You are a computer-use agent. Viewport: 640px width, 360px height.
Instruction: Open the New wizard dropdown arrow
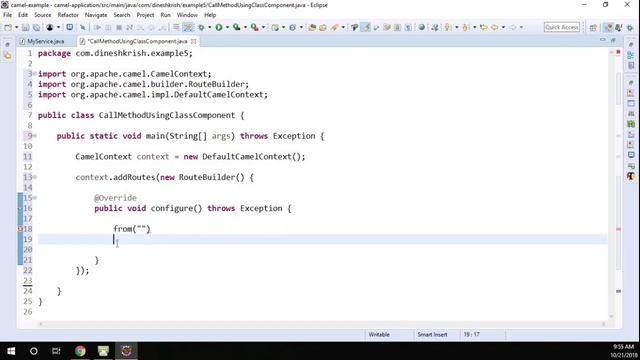click(x=17, y=27)
